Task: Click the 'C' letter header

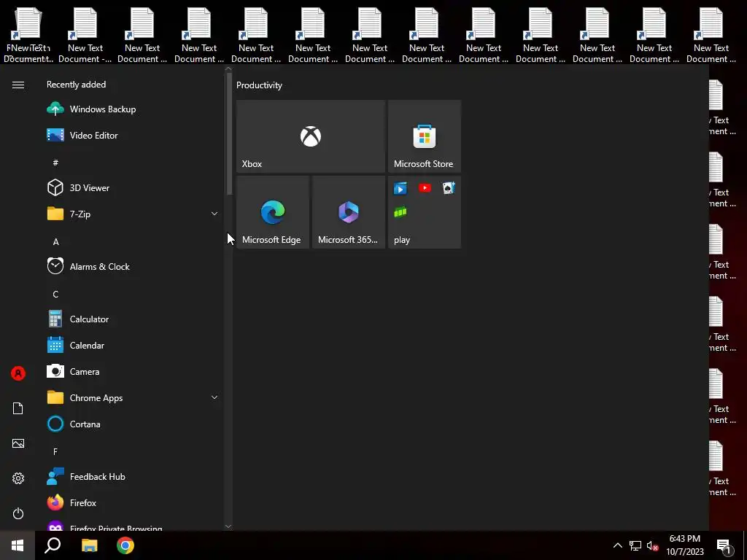Action: click(x=55, y=295)
